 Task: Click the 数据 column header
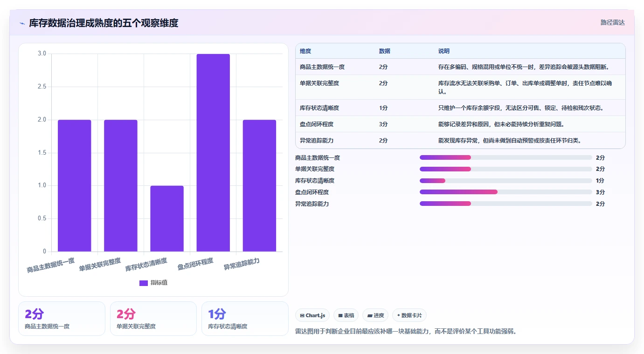(x=385, y=51)
